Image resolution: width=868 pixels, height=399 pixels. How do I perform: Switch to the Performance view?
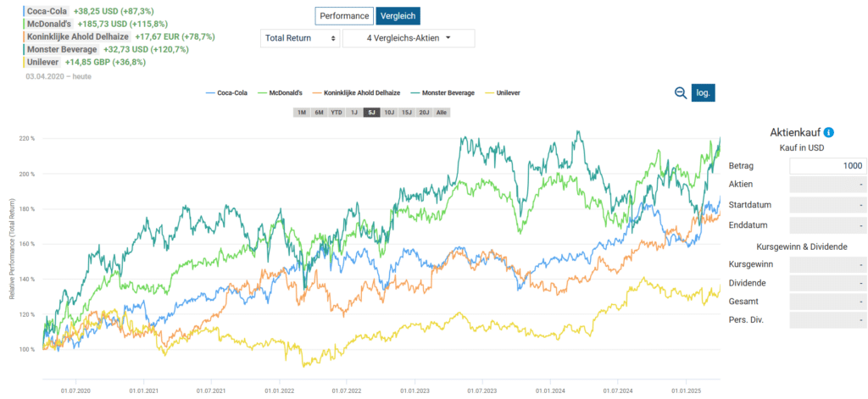(344, 16)
